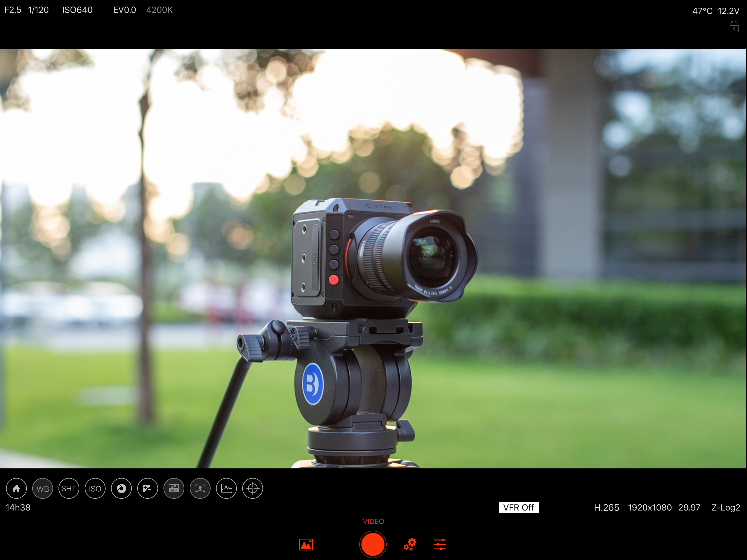Change the 1920x1080 resolution setting
The width and height of the screenshot is (747, 560).
tap(649, 507)
